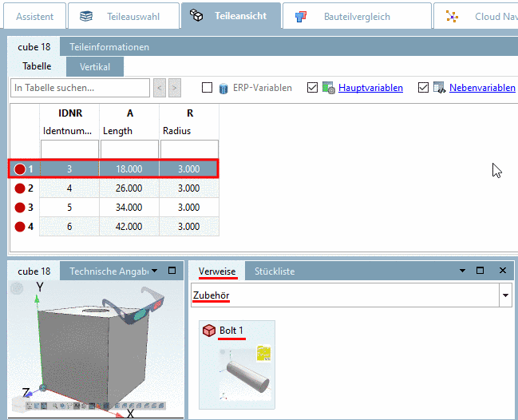The width and height of the screenshot is (518, 420).
Task: Select the cube 18 tab above the 3D preview
Action: point(34,271)
